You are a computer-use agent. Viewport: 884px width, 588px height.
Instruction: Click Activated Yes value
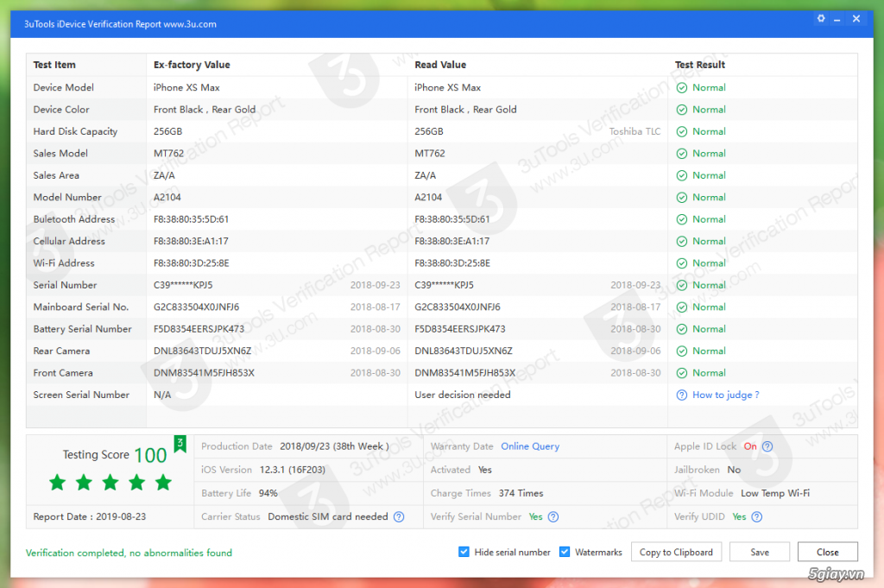point(485,471)
